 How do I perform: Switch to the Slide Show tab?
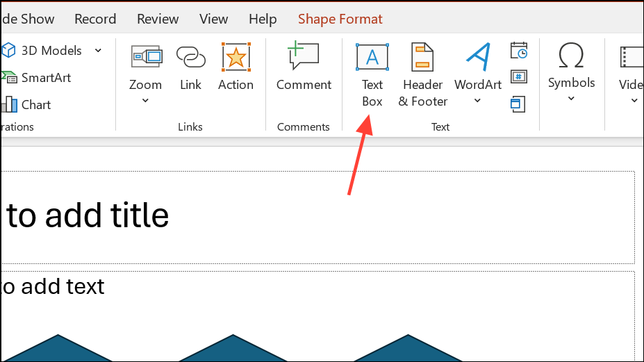coord(28,19)
